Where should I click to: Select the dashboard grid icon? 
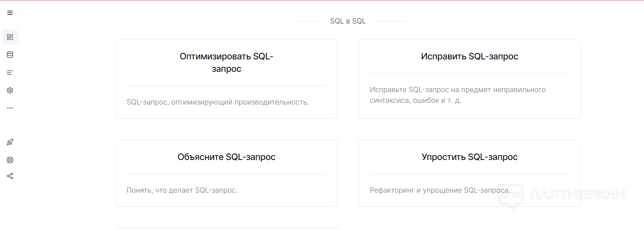coord(10,37)
